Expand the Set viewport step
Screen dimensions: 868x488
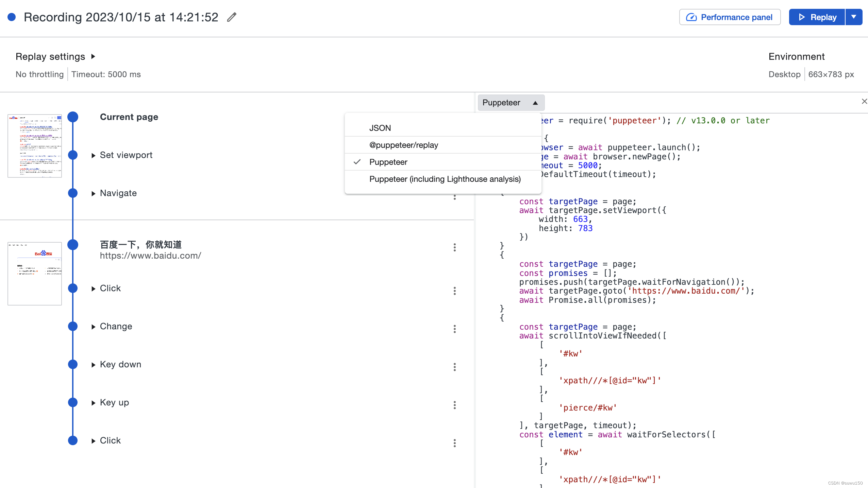pos(94,156)
